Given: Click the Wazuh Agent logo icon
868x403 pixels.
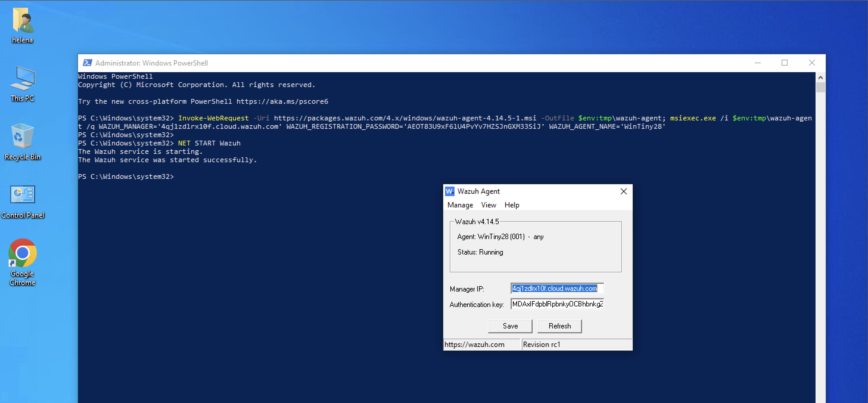Looking at the screenshot, I should pos(449,191).
